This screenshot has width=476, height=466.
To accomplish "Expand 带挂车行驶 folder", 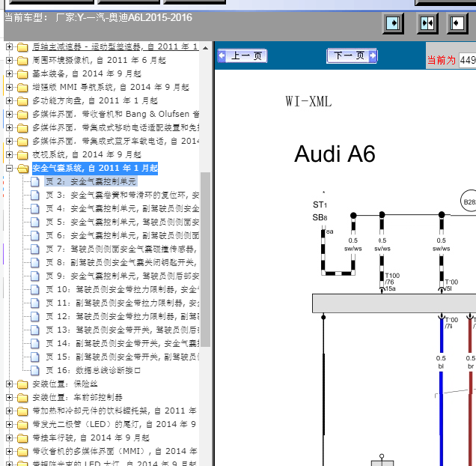I will [x=10, y=438].
